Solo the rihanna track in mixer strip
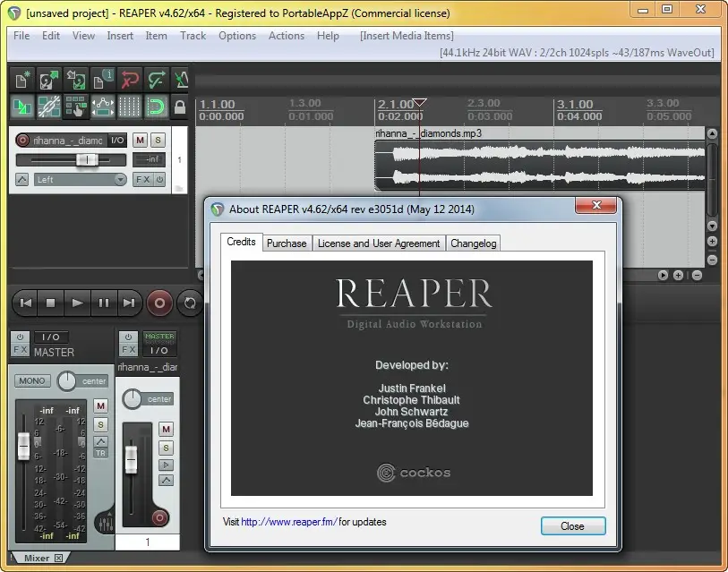Image resolution: width=728 pixels, height=572 pixels. (167, 448)
